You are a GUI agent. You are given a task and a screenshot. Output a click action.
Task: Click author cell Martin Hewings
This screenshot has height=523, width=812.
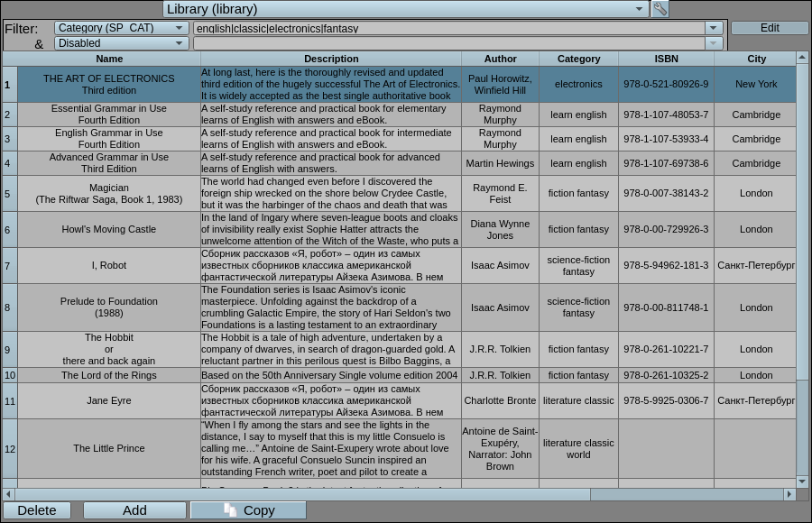coord(500,163)
